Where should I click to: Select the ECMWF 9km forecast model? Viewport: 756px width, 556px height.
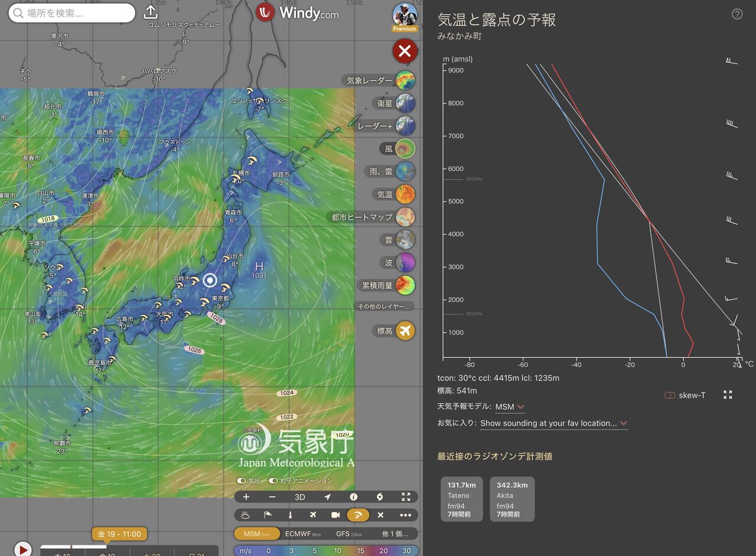(x=303, y=534)
